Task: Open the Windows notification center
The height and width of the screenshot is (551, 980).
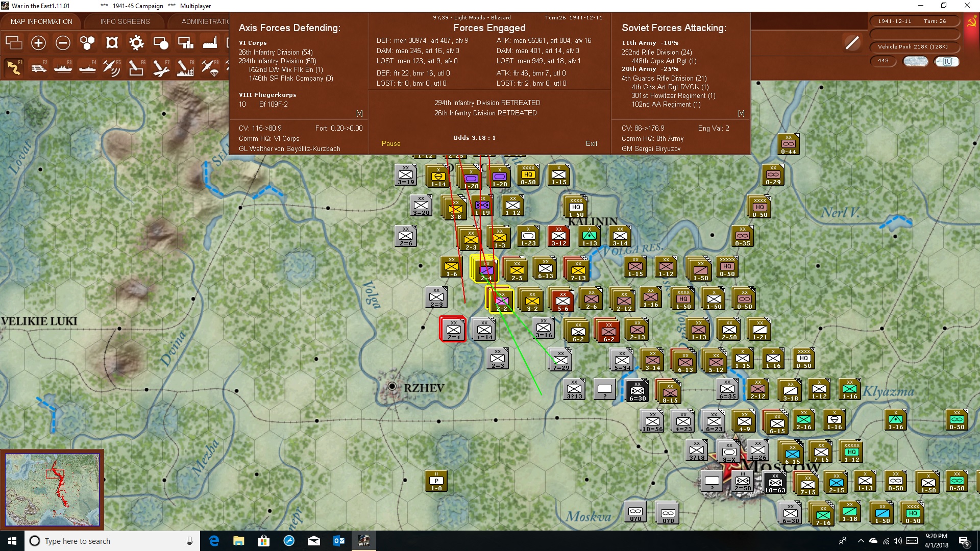Action: 964,541
